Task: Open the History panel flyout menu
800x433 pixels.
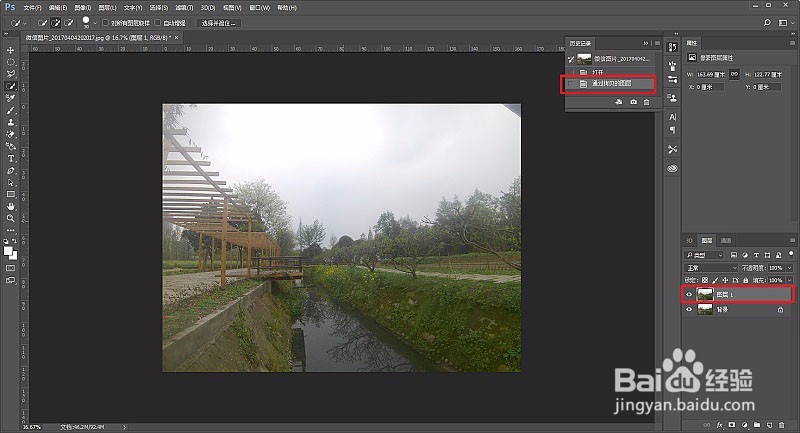Action: [x=658, y=43]
